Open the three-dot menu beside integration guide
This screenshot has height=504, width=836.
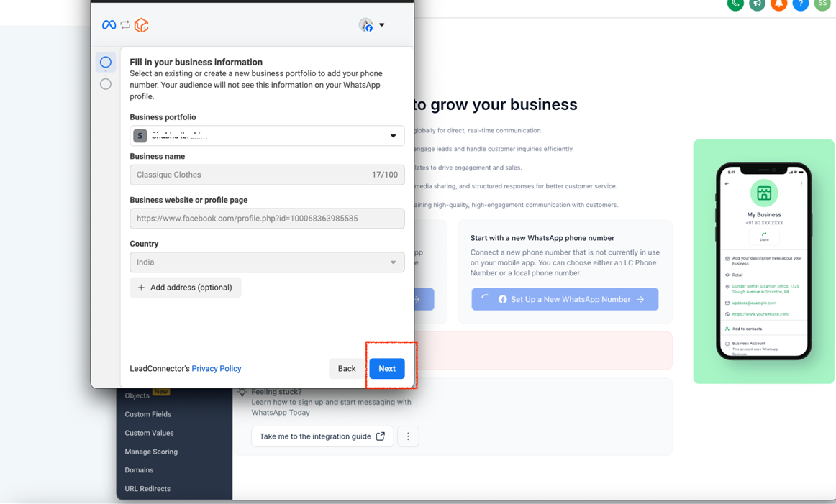409,436
